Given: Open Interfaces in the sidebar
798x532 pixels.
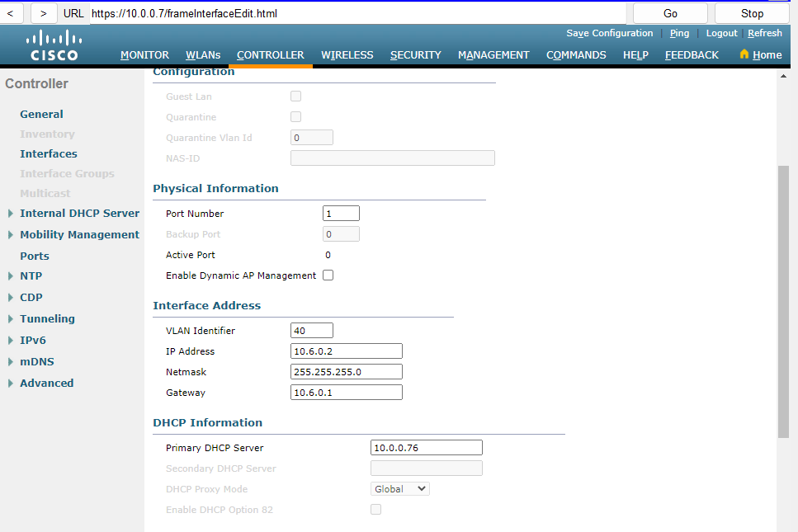Looking at the screenshot, I should (49, 153).
